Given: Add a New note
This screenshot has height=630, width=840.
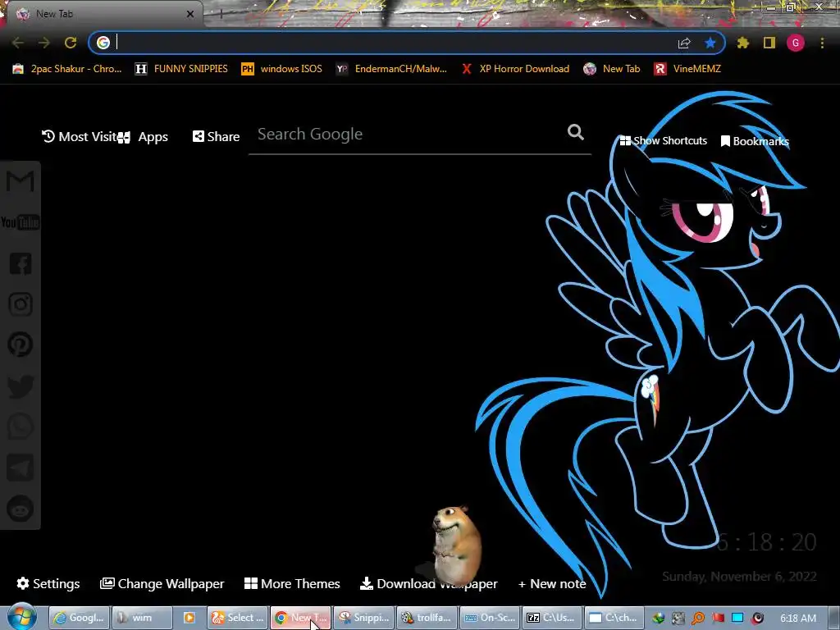Looking at the screenshot, I should pyautogui.click(x=552, y=583).
